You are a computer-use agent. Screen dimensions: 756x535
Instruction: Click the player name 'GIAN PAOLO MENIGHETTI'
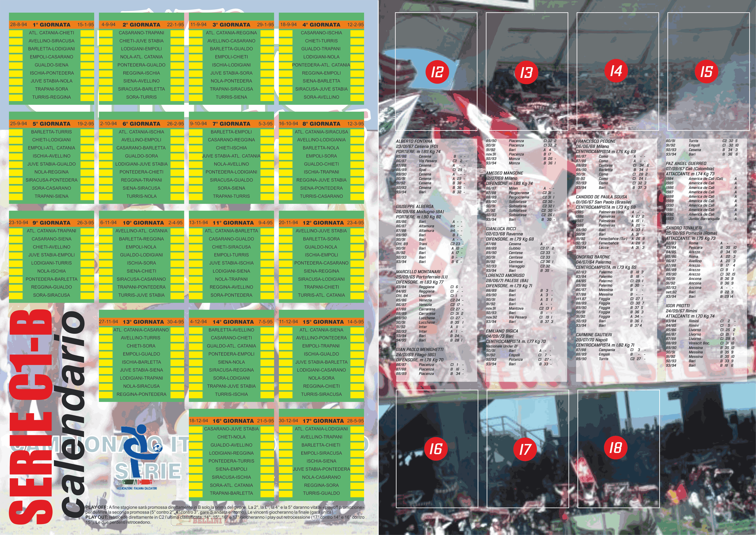[420, 349]
